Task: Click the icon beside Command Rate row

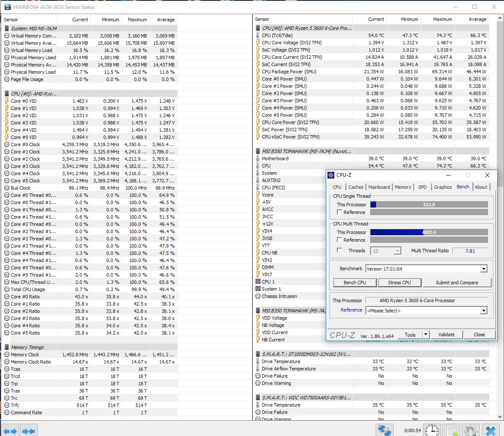Action: [x=7, y=413]
